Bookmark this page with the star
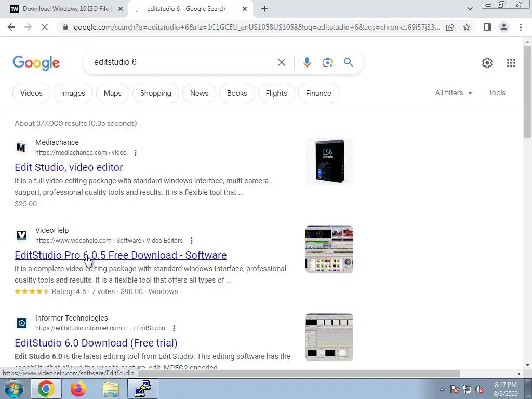This screenshot has height=399, width=532. tap(467, 27)
